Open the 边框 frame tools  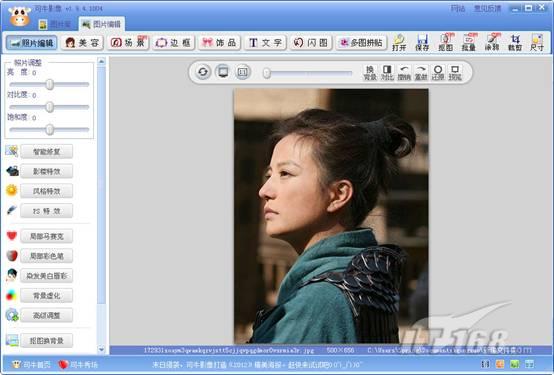pyautogui.click(x=173, y=43)
